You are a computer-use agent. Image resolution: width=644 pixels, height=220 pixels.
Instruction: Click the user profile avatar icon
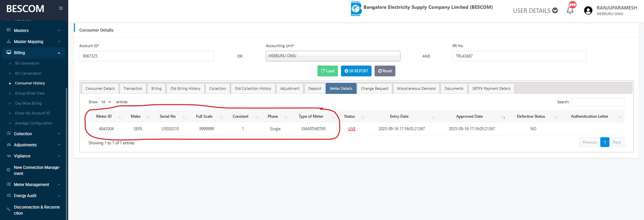[x=588, y=10]
